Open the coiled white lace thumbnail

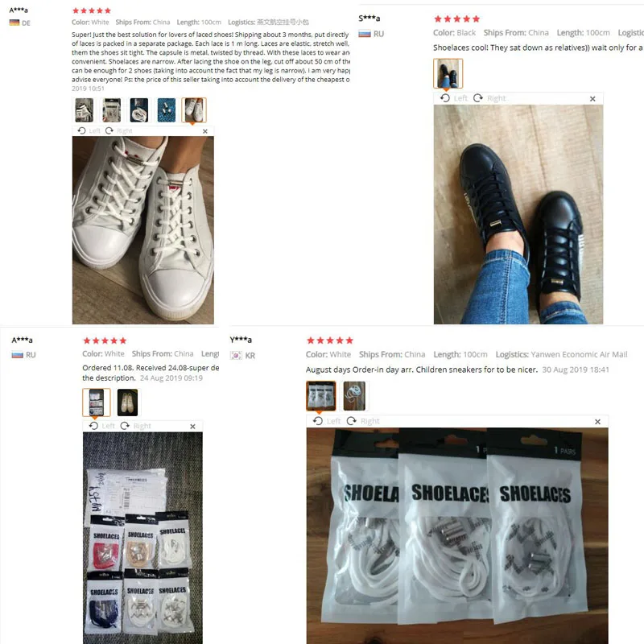(x=139, y=110)
